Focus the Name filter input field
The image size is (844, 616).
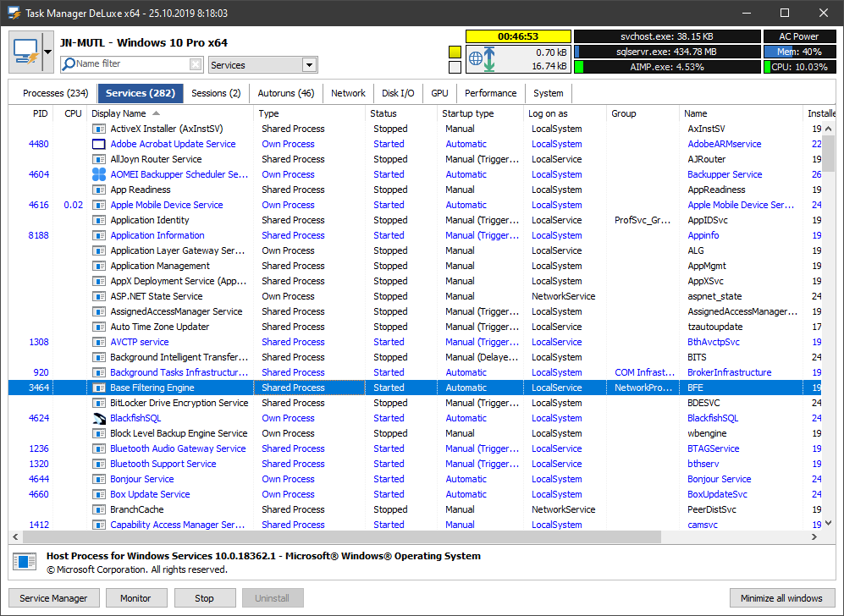click(x=131, y=64)
